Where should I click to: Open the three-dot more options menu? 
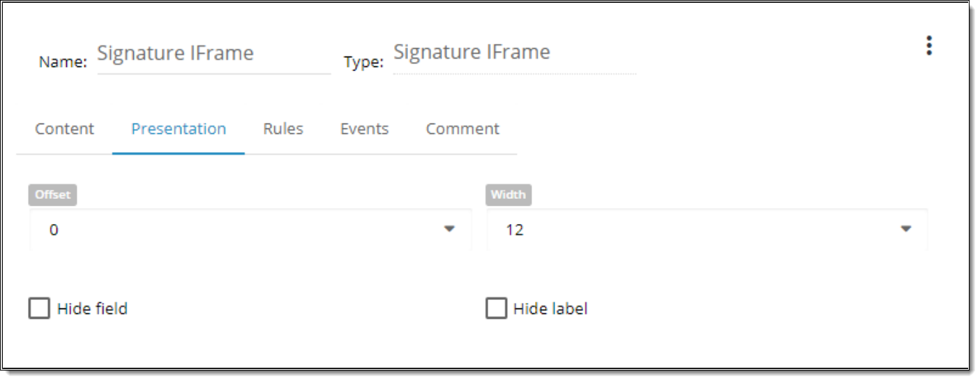coord(928,46)
